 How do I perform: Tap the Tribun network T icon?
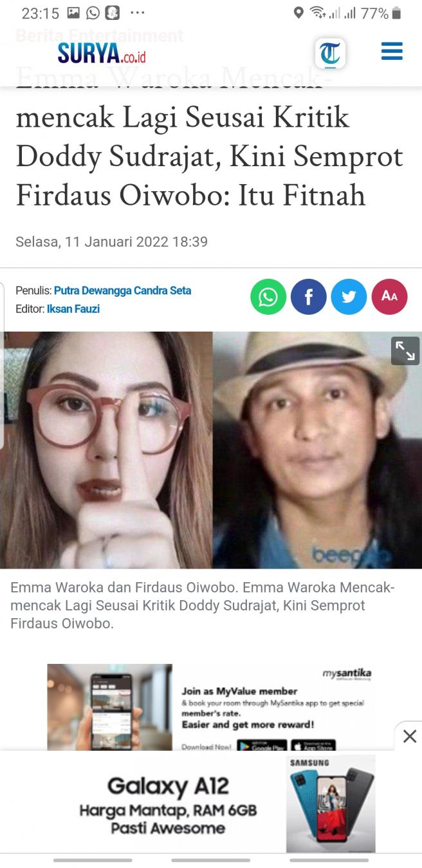pos(331,53)
